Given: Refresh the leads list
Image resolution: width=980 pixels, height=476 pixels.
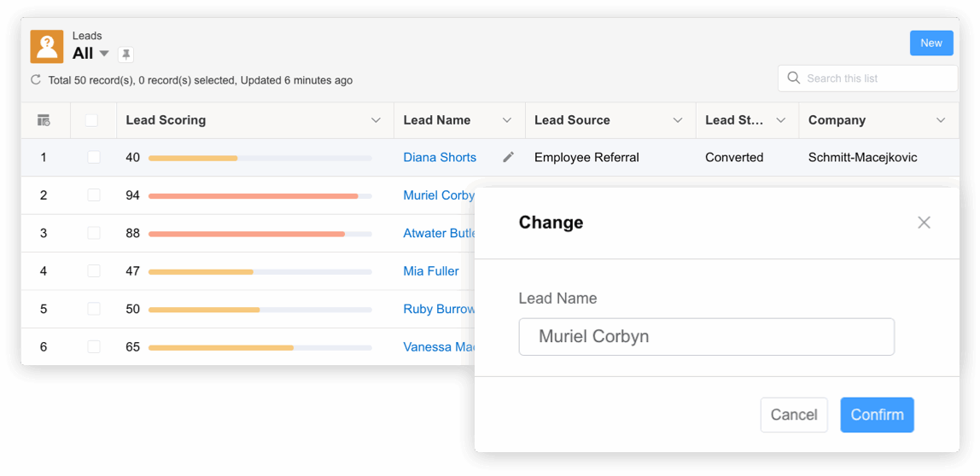Looking at the screenshot, I should point(36,80).
